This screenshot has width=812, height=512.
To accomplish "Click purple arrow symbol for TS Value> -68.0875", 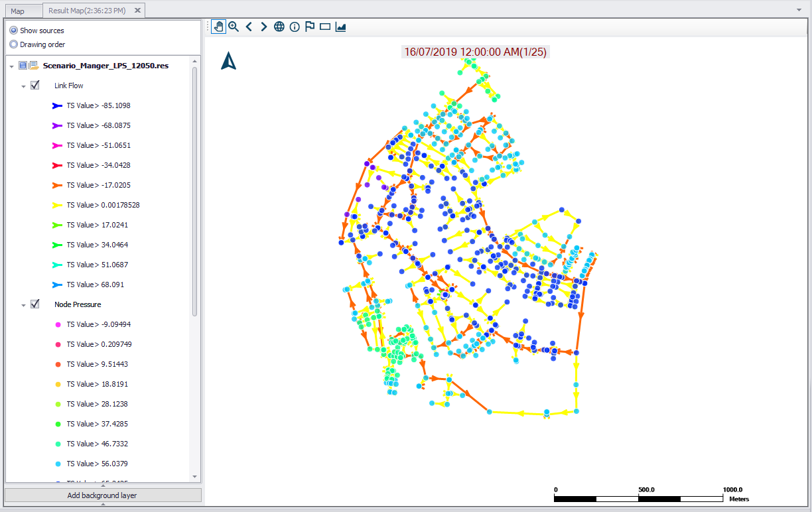I will (57, 125).
